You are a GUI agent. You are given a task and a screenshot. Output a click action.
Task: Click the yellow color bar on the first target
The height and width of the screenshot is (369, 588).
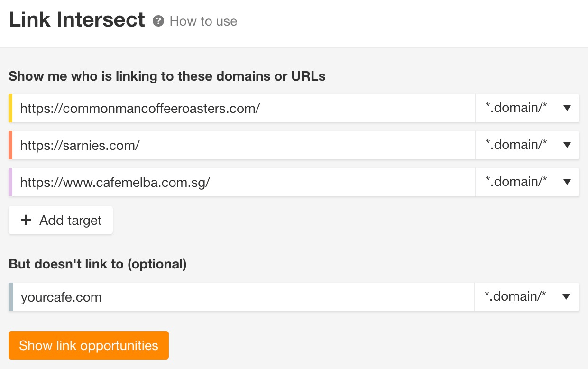click(10, 108)
